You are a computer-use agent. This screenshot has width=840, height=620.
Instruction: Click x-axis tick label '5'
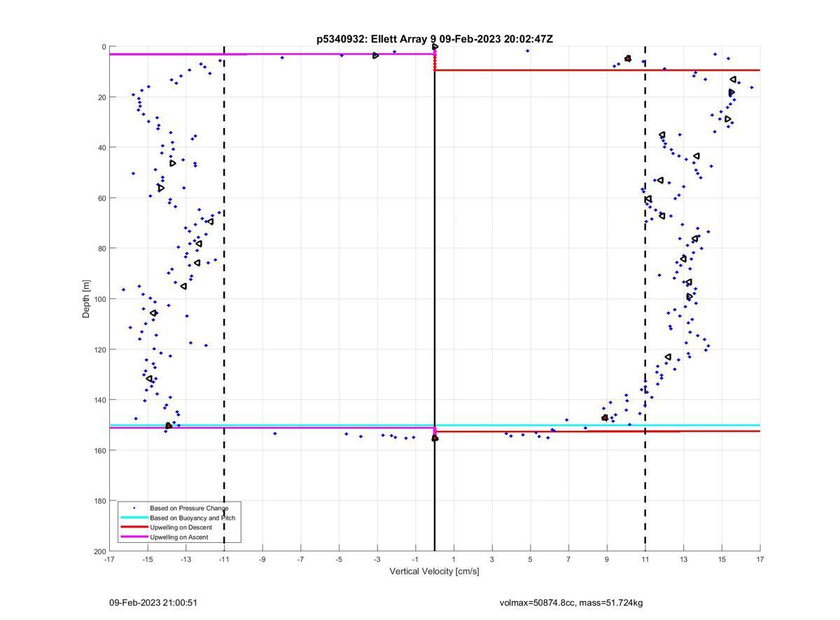(x=531, y=559)
